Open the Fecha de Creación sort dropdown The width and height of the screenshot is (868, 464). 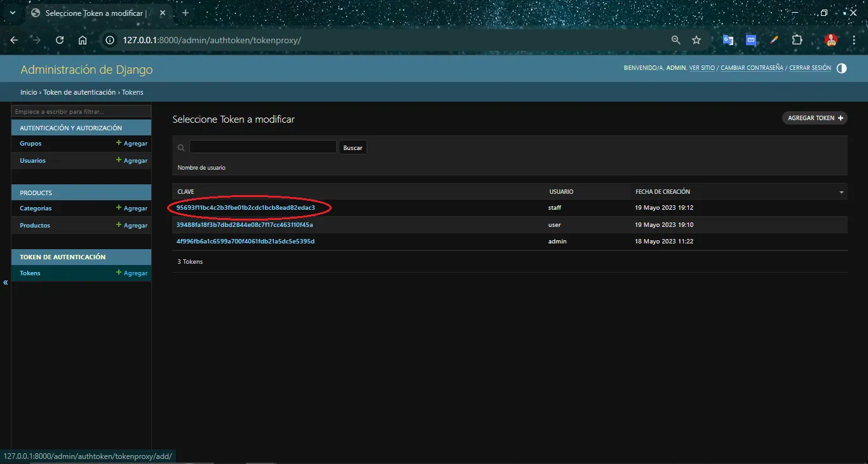click(x=840, y=191)
